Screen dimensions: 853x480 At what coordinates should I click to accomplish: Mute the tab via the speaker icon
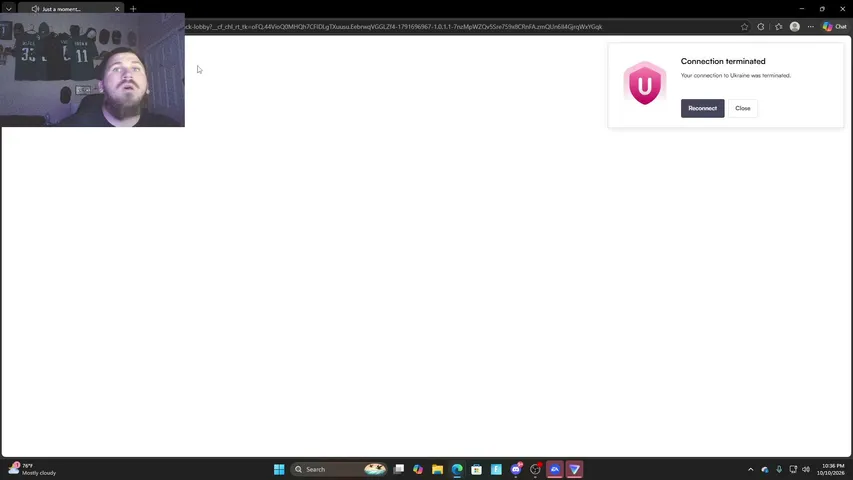35,9
